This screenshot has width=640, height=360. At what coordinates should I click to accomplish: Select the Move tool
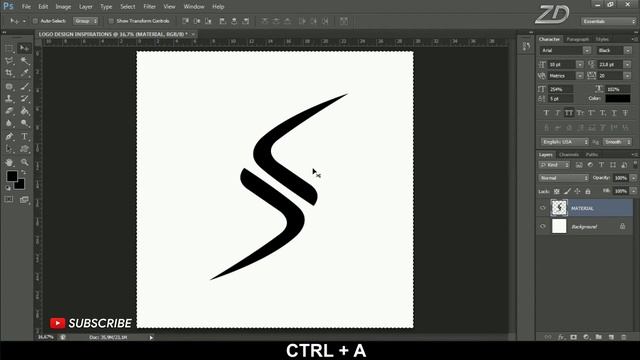pos(24,49)
